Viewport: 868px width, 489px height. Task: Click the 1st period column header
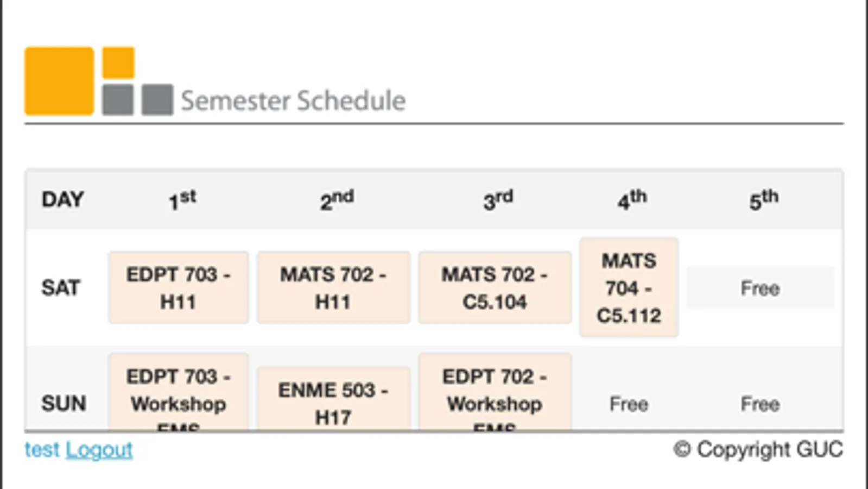tap(182, 200)
